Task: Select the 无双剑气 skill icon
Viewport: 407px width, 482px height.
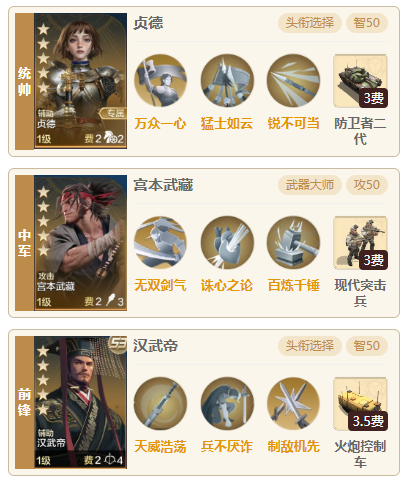Action: [160, 243]
